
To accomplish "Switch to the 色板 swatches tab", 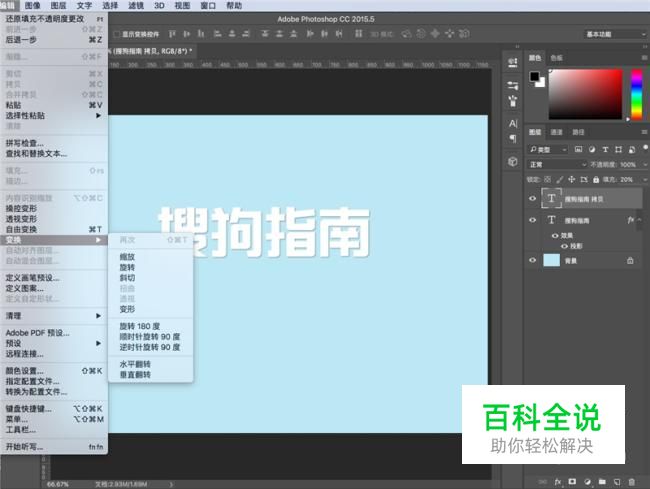I will [556, 58].
